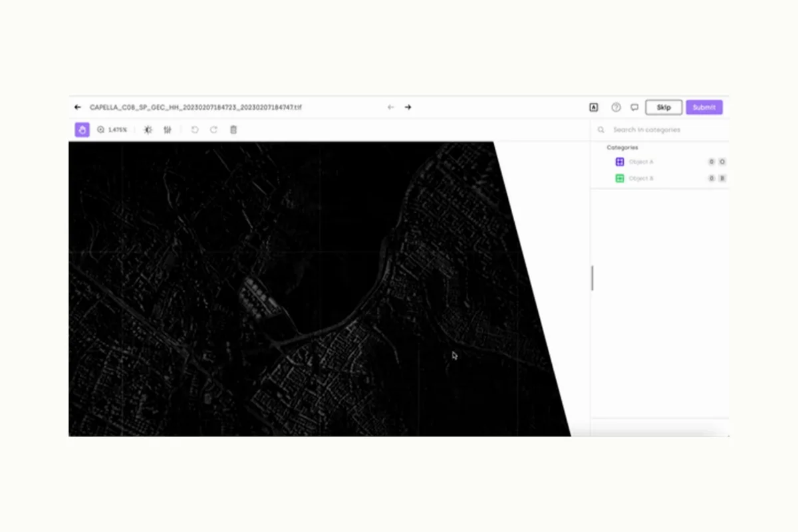Go back using the top-left arrow
Image resolution: width=798 pixels, height=532 pixels.
point(78,107)
